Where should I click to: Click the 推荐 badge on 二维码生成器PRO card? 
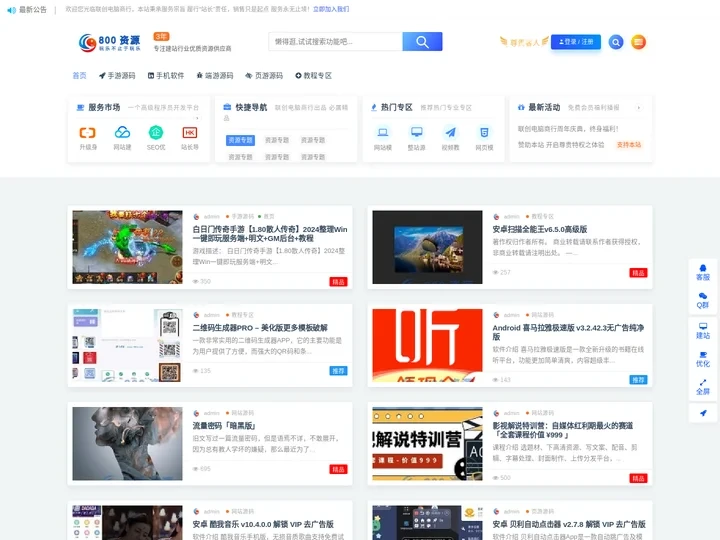[x=338, y=371]
